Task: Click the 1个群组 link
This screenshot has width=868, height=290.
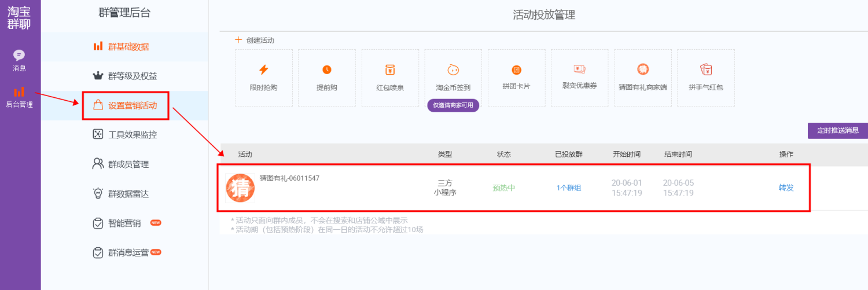Action: (569, 188)
